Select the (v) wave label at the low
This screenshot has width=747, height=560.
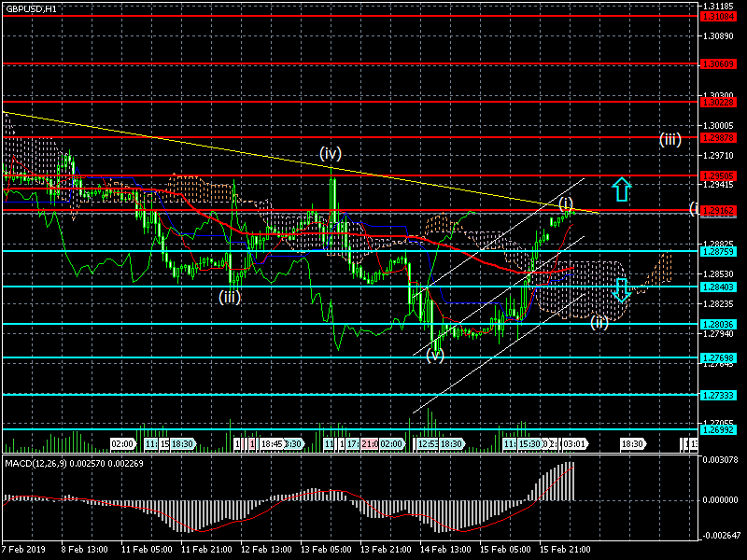pyautogui.click(x=435, y=355)
